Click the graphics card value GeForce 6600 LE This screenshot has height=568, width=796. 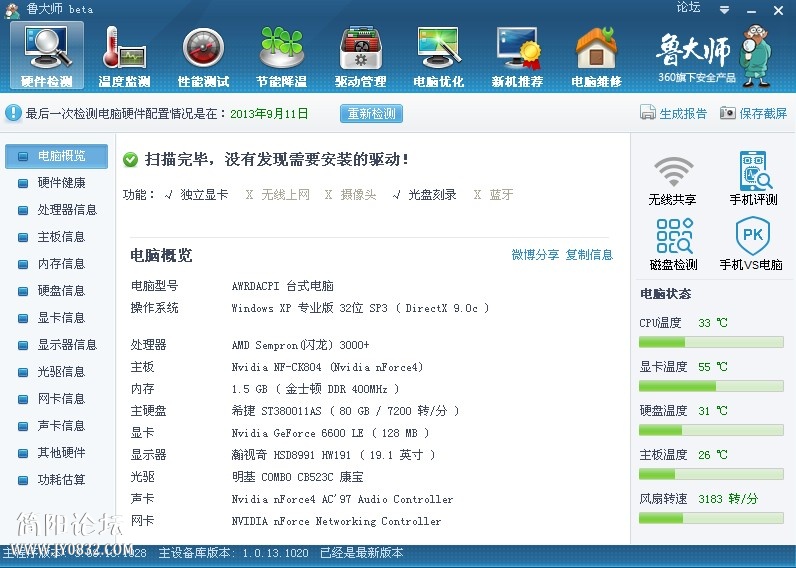[330, 433]
